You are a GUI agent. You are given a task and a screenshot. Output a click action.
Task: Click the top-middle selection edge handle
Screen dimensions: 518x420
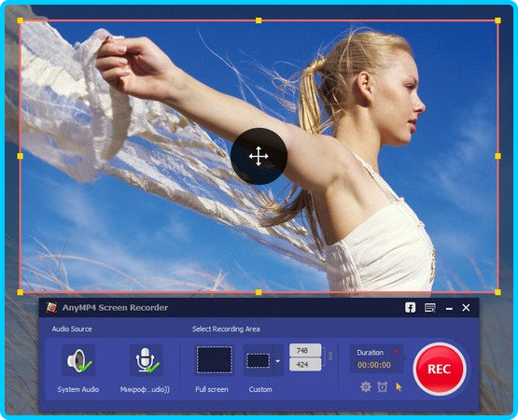(259, 21)
